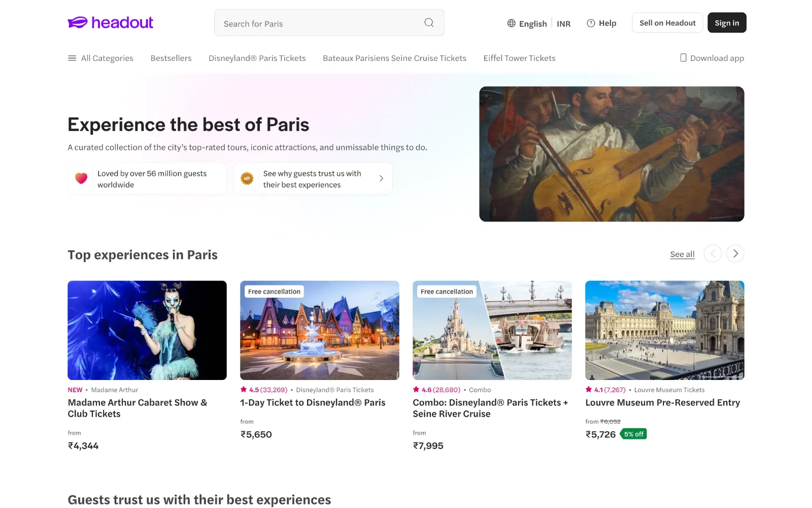The width and height of the screenshot is (812, 508).
Task: Open the Bestsellers menu item
Action: point(171,58)
